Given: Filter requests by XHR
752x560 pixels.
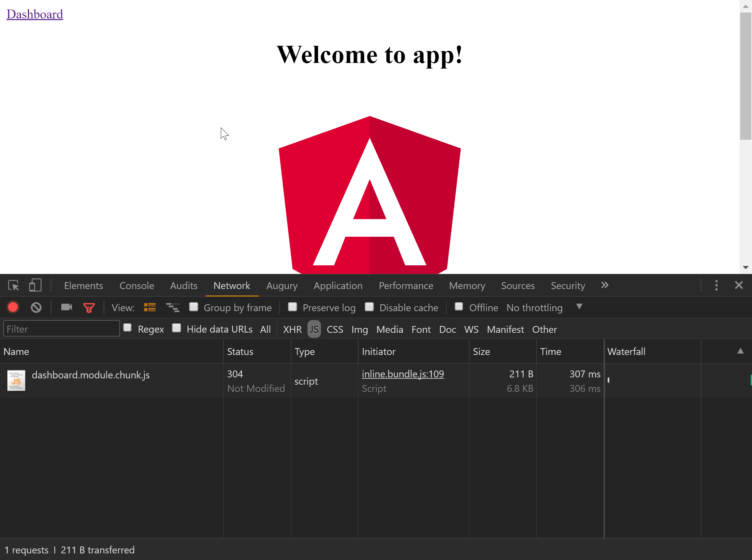Looking at the screenshot, I should click(293, 330).
